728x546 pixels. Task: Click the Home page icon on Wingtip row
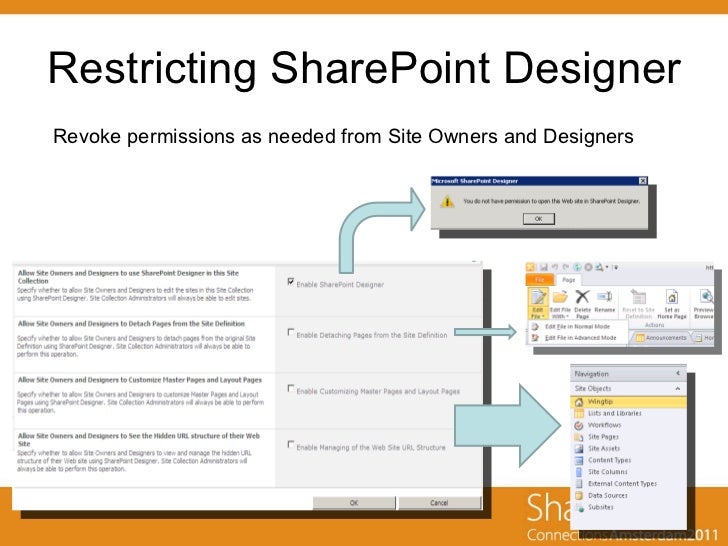pos(579,402)
